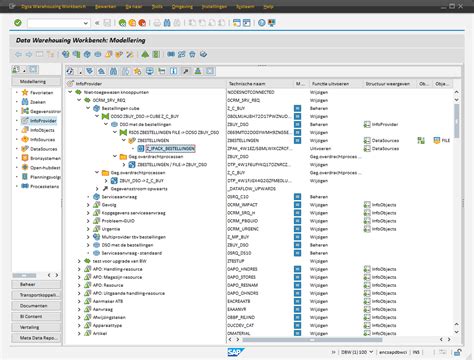Expand the APO: Resource node

point(79,285)
